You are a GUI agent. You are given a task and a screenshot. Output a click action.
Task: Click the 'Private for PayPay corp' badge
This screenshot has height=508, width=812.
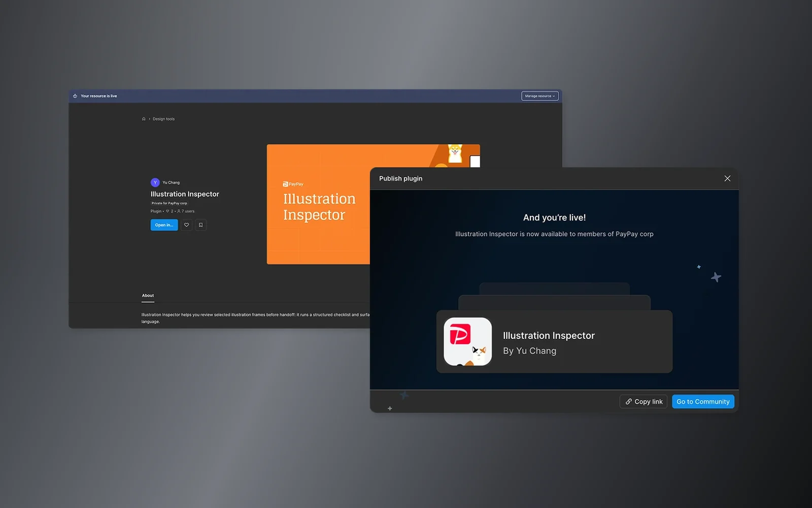(169, 203)
